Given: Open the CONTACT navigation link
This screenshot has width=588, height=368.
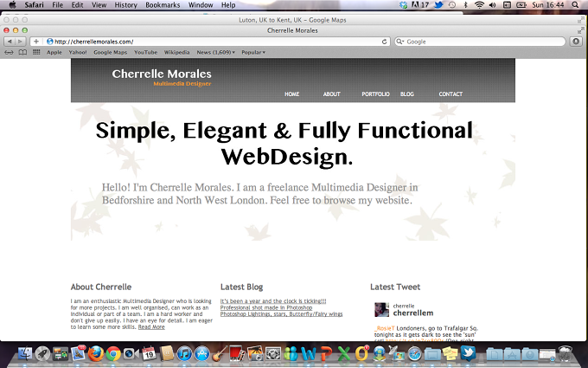Looking at the screenshot, I should coord(451,94).
